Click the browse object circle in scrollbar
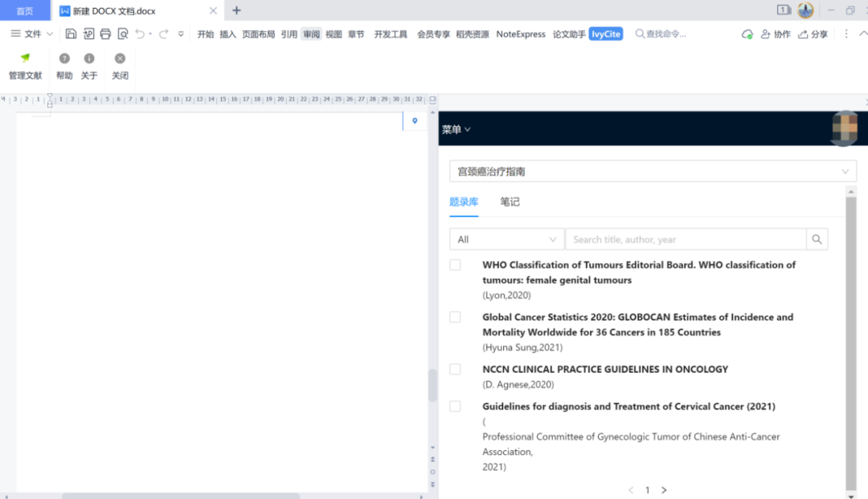This screenshot has width=868, height=499. 432,472
